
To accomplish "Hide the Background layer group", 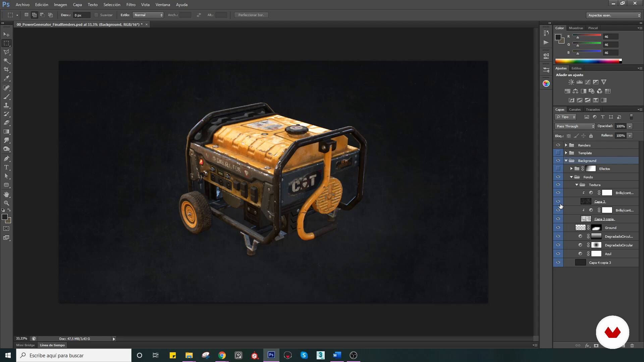I will tap(558, 161).
